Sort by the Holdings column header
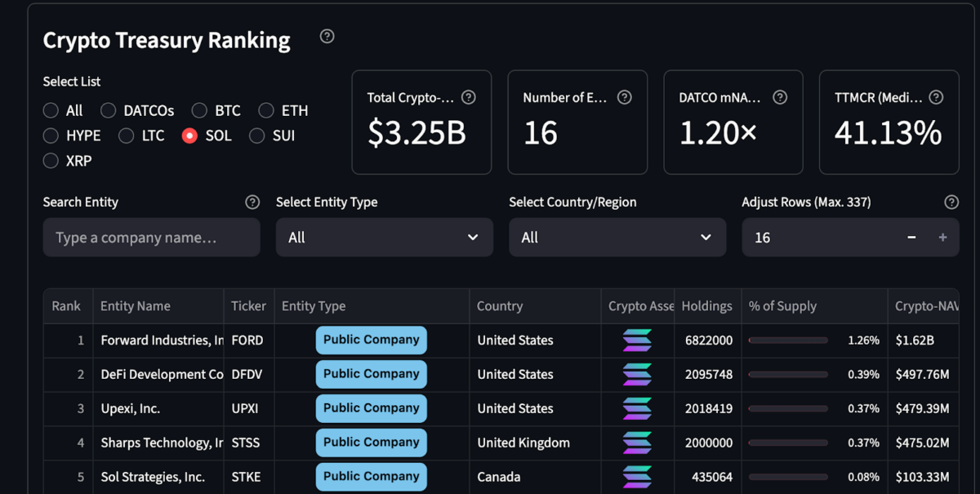The image size is (980, 494). click(x=707, y=306)
